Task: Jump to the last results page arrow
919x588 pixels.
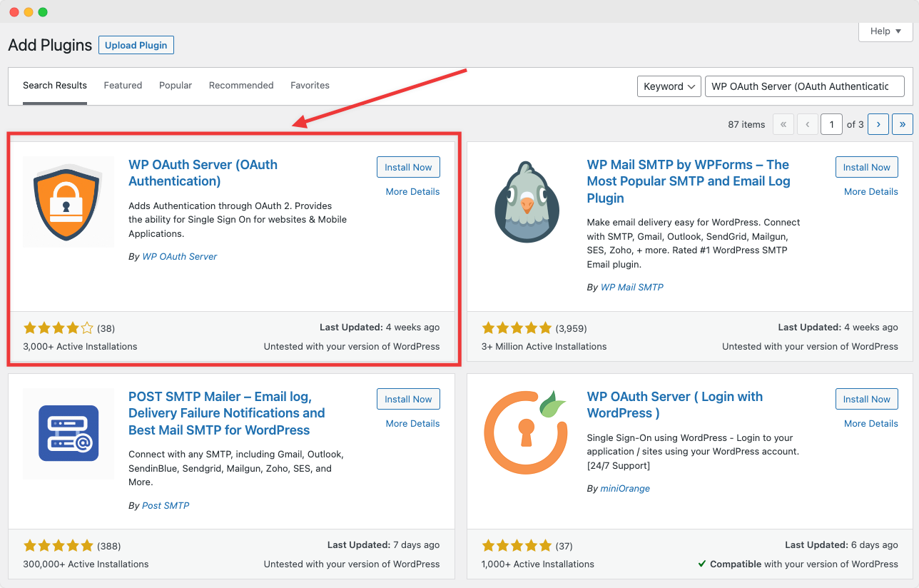Action: (903, 124)
